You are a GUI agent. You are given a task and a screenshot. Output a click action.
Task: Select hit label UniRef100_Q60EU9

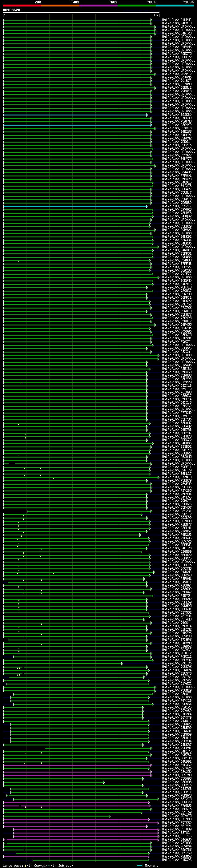click(x=177, y=484)
